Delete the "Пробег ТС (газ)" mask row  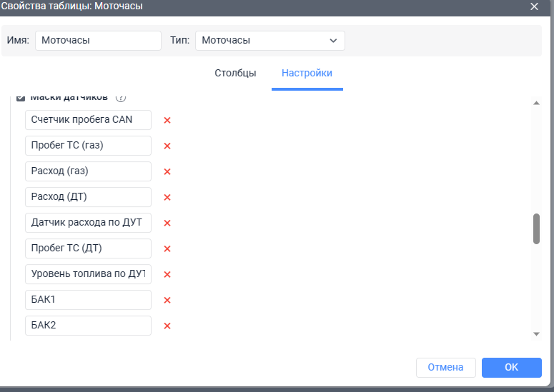pos(167,146)
